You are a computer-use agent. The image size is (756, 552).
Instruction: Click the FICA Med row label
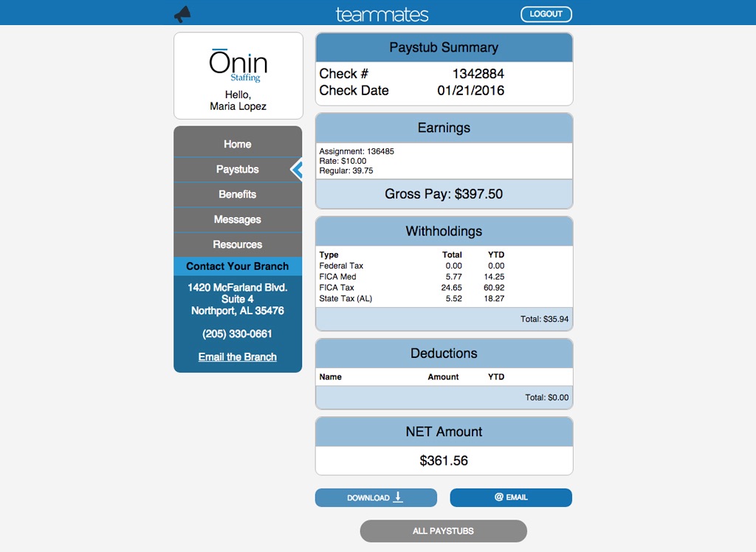[x=337, y=277]
